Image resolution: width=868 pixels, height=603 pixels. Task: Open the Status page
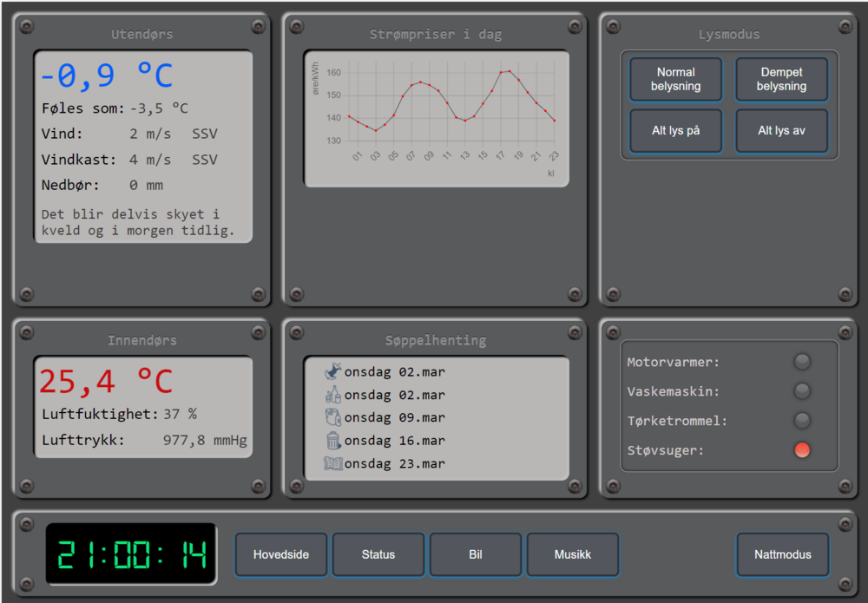tap(378, 554)
